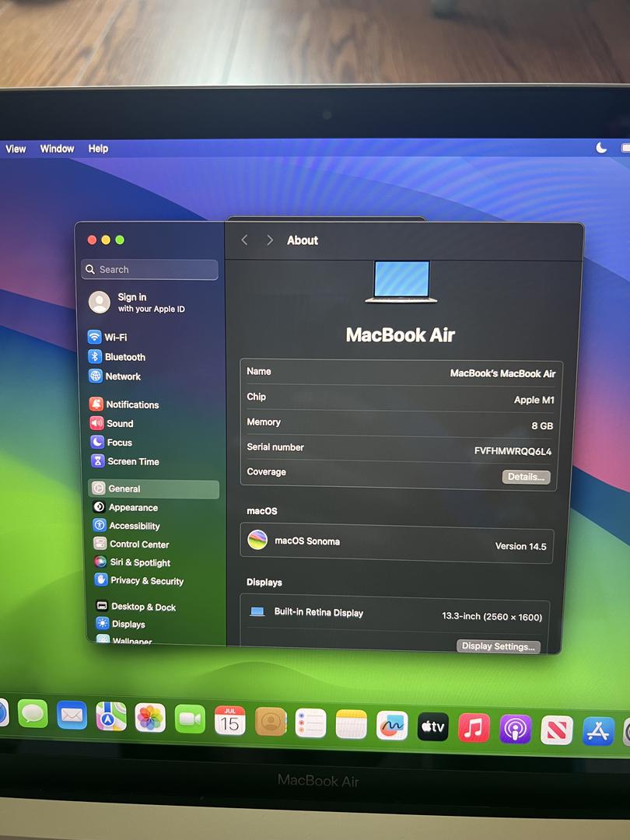Click the 13.3-inch (2560 × 1600) value
This screenshot has width=630, height=840.
[x=492, y=617]
